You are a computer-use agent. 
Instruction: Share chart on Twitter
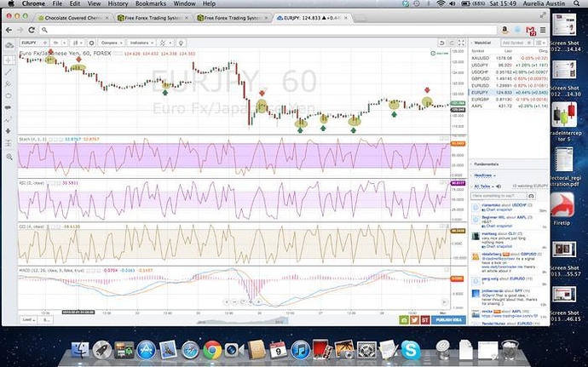414,320
